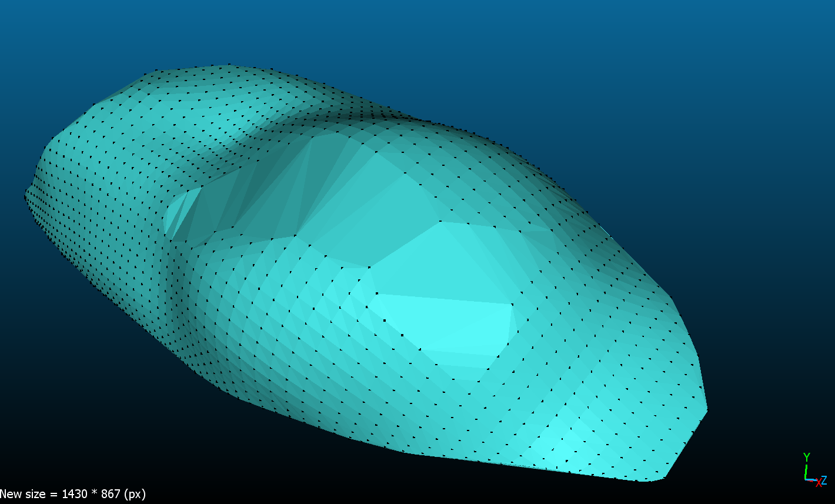Screen dimensions: 835x504
Task: Click the "867" value in the size message
Action: (109, 494)
